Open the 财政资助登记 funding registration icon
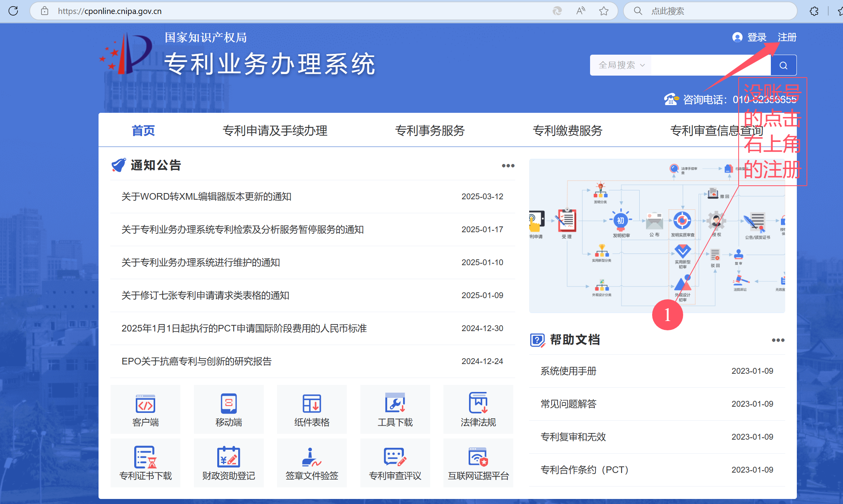This screenshot has width=843, height=504. point(228,463)
